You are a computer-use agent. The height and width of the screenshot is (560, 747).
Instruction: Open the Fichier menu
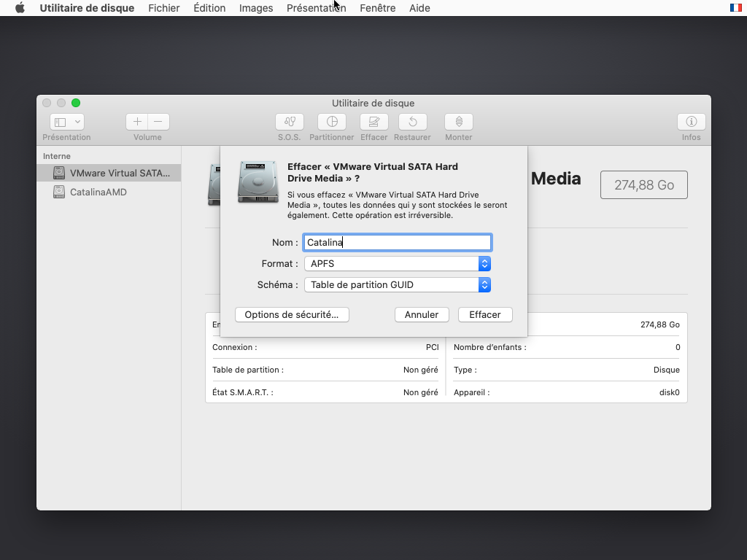[164, 8]
